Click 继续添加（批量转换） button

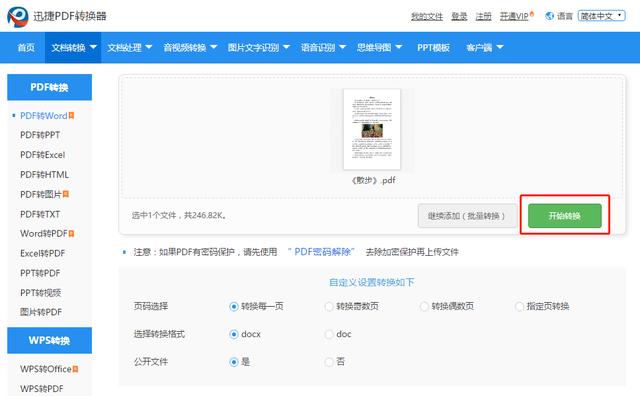467,216
